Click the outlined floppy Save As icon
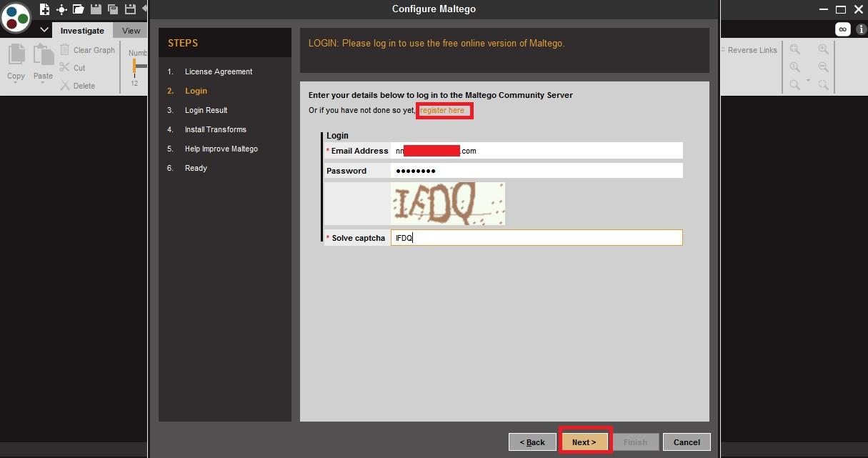Screen dimensions: 868x458 (x=130, y=9)
